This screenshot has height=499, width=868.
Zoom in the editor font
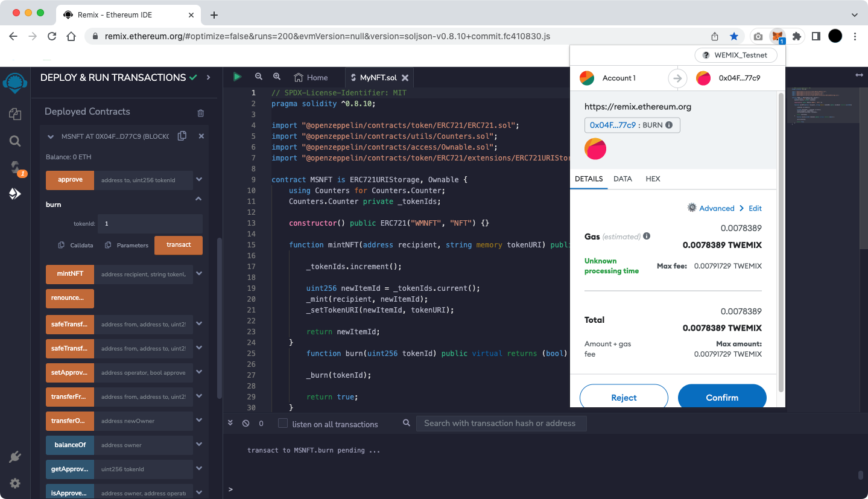click(277, 77)
